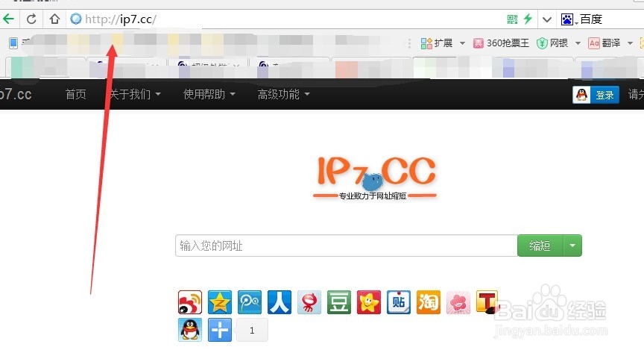Viewport: 644px width, 353px height.
Task: Click the 输入您的网址 input field
Action: [347, 246]
